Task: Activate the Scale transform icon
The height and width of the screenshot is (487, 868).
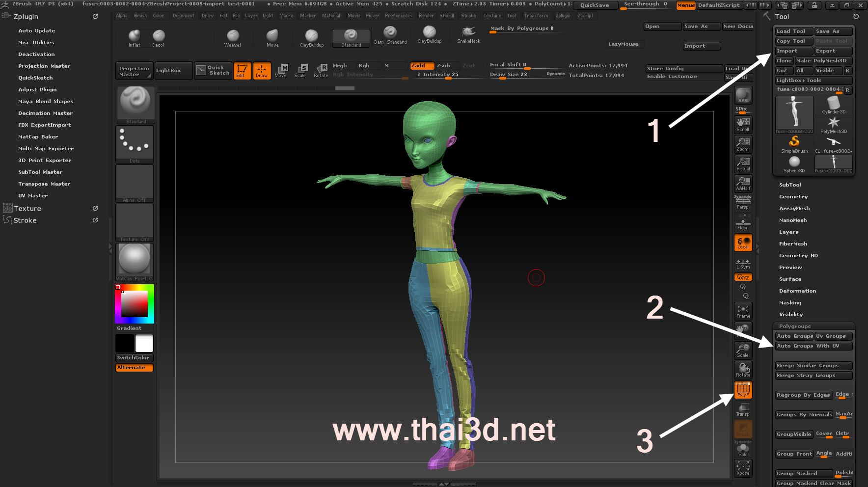Action: (x=300, y=71)
